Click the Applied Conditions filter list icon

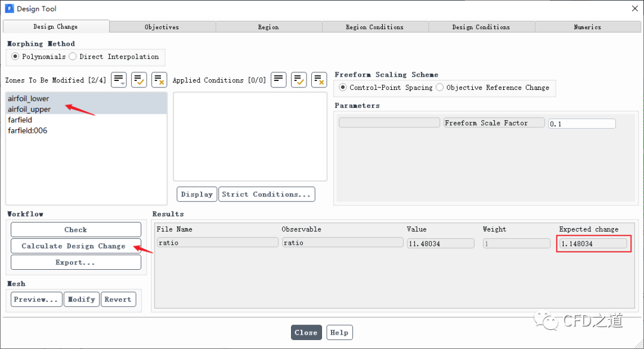(278, 79)
